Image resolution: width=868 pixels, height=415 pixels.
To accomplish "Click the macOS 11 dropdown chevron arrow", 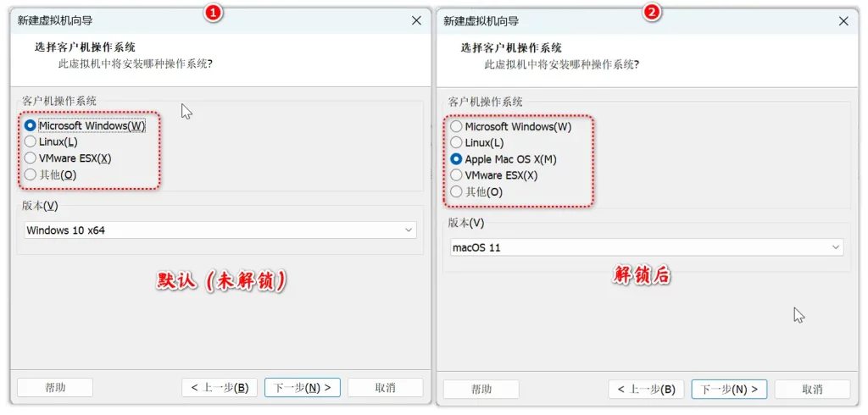I will [x=836, y=247].
